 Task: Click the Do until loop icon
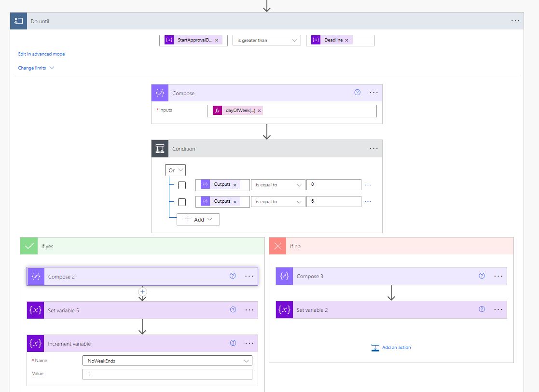pos(18,21)
